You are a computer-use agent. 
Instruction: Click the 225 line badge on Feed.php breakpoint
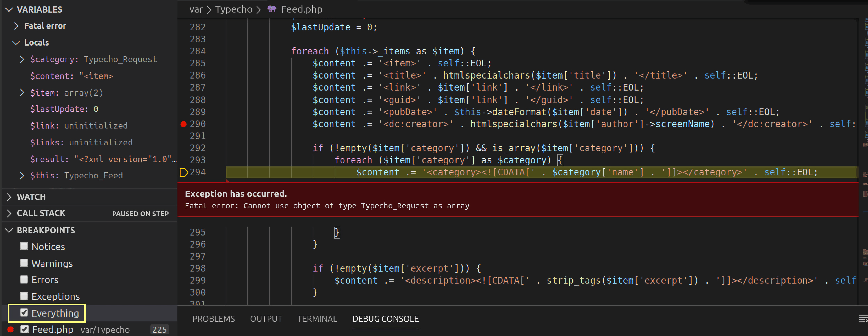(159, 330)
